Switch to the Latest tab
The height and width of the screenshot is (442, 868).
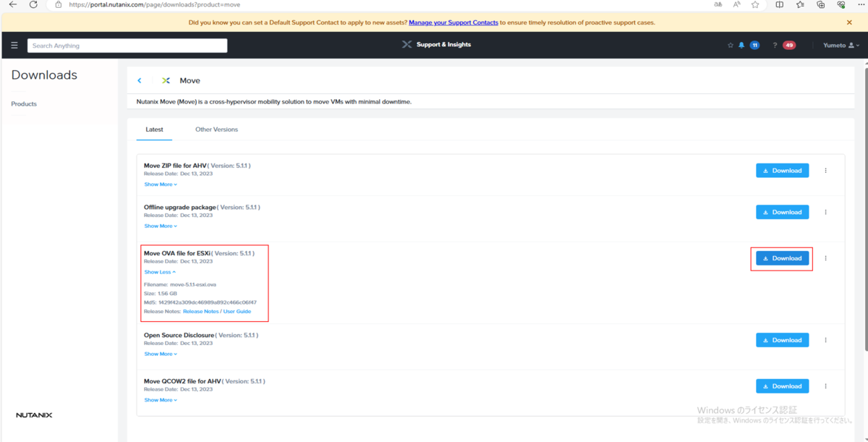coord(154,129)
